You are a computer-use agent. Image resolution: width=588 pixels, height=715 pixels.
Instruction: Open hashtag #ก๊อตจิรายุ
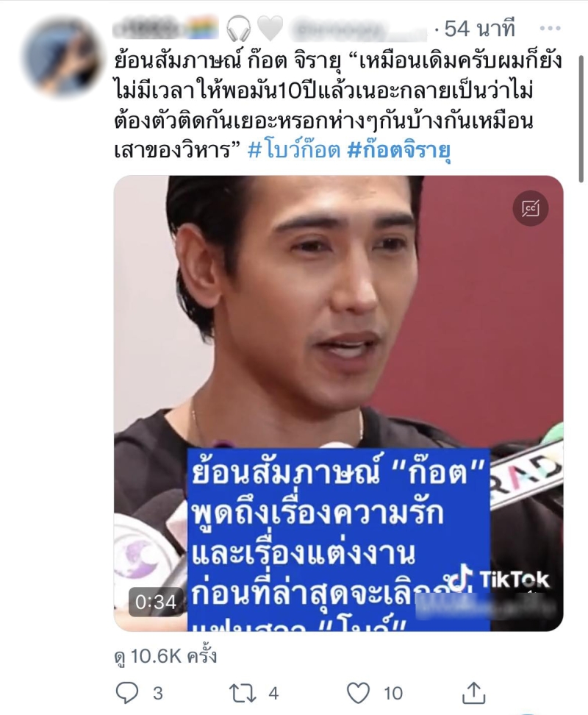coord(399,151)
